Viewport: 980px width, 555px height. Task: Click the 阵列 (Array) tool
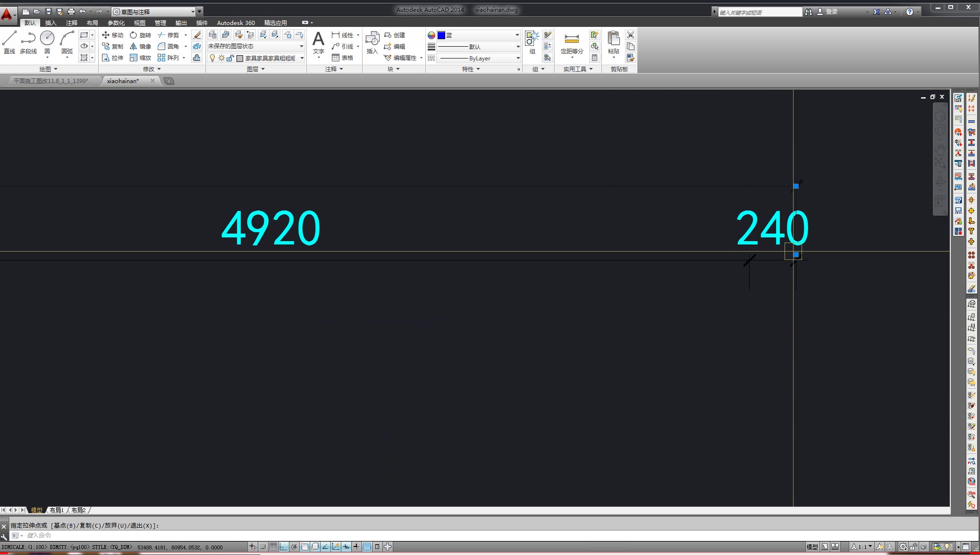pos(169,58)
